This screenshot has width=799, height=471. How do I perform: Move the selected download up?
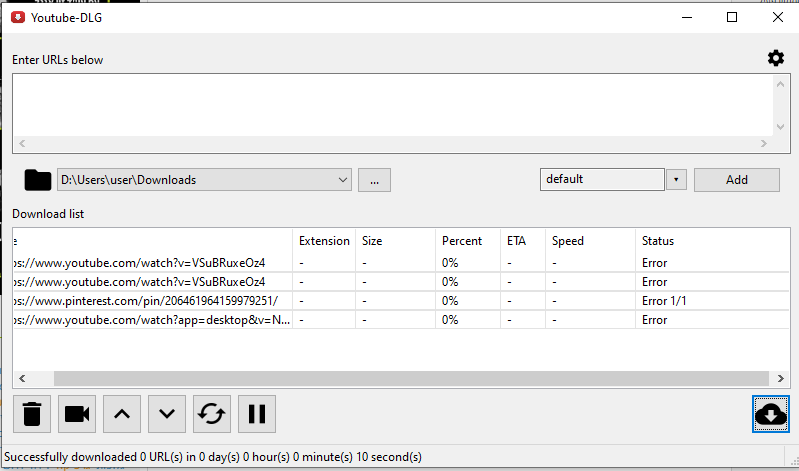pyautogui.click(x=122, y=414)
